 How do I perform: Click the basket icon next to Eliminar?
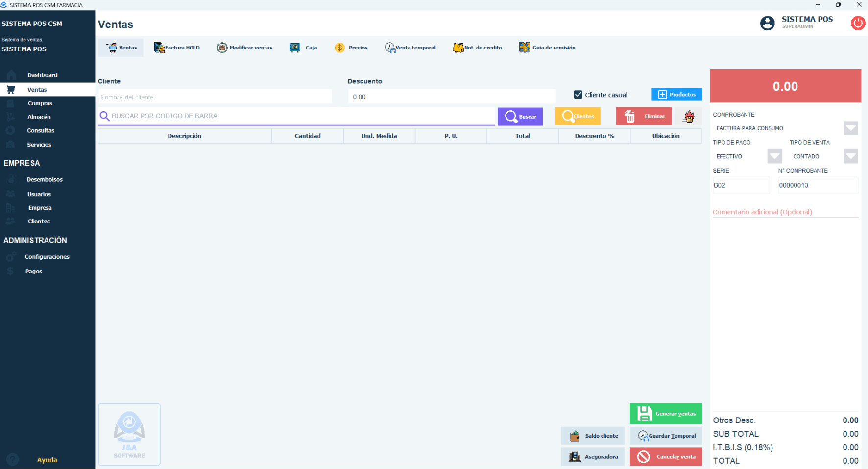pos(689,116)
